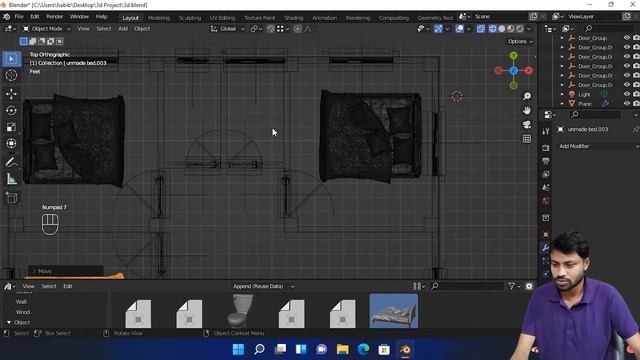Open the Tool properties tab
Viewport: 640px width, 360px height.
click(546, 131)
